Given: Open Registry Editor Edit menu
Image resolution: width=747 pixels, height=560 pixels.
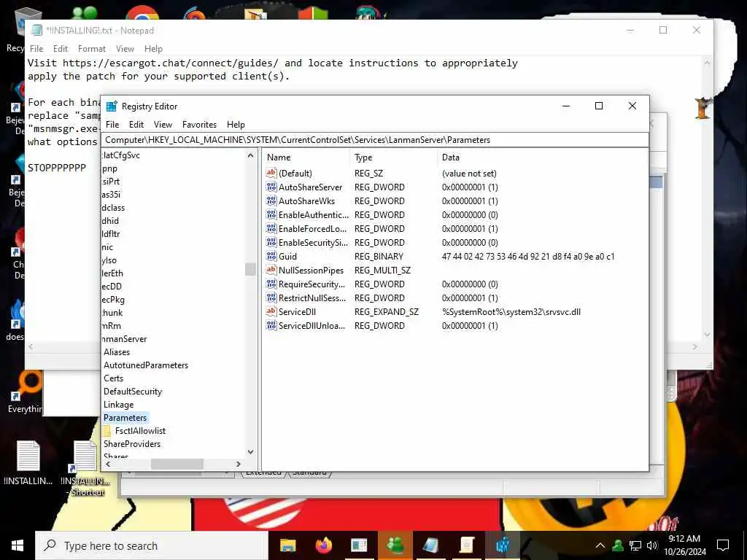Looking at the screenshot, I should pos(136,124).
